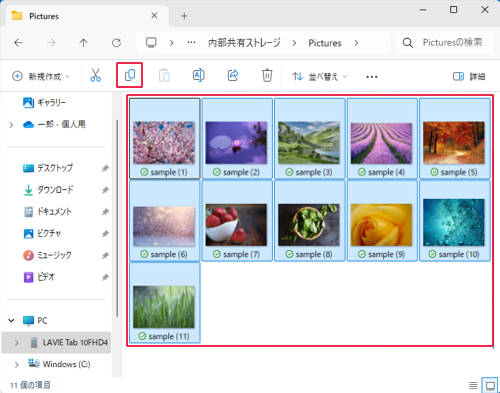Maximize the Explorer window
The image size is (500, 393).
pyautogui.click(x=453, y=10)
